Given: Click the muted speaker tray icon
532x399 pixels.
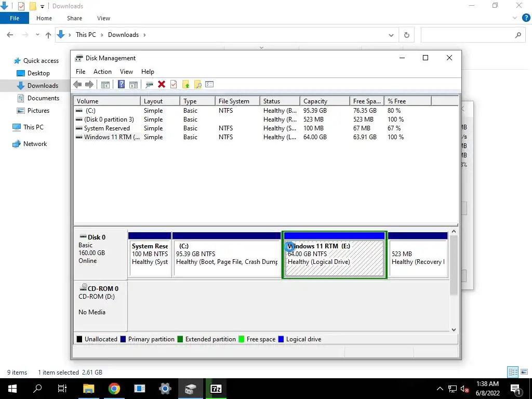Looking at the screenshot, I should click(x=464, y=389).
